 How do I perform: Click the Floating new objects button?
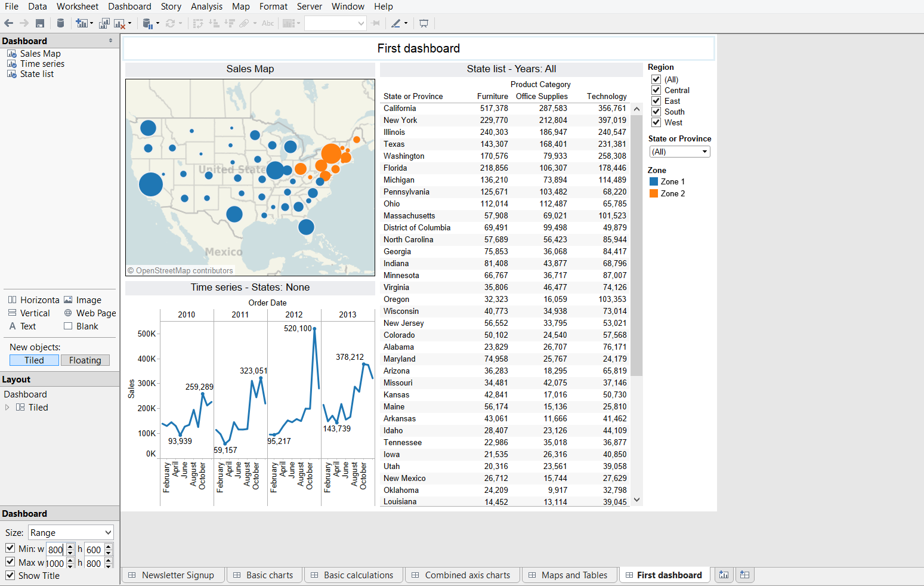[85, 360]
